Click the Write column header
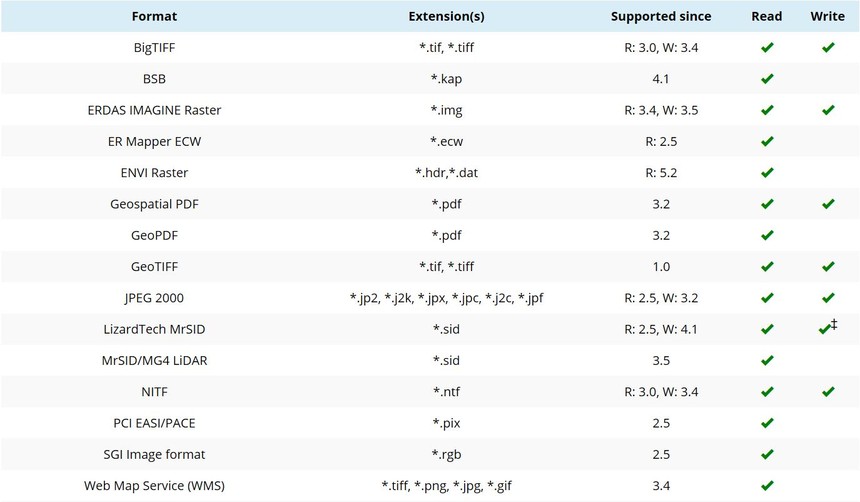Viewport: 860px width, 502px height. pyautogui.click(x=827, y=17)
